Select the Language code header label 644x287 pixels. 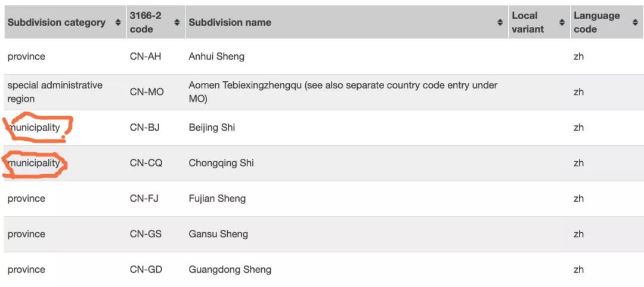click(x=597, y=22)
